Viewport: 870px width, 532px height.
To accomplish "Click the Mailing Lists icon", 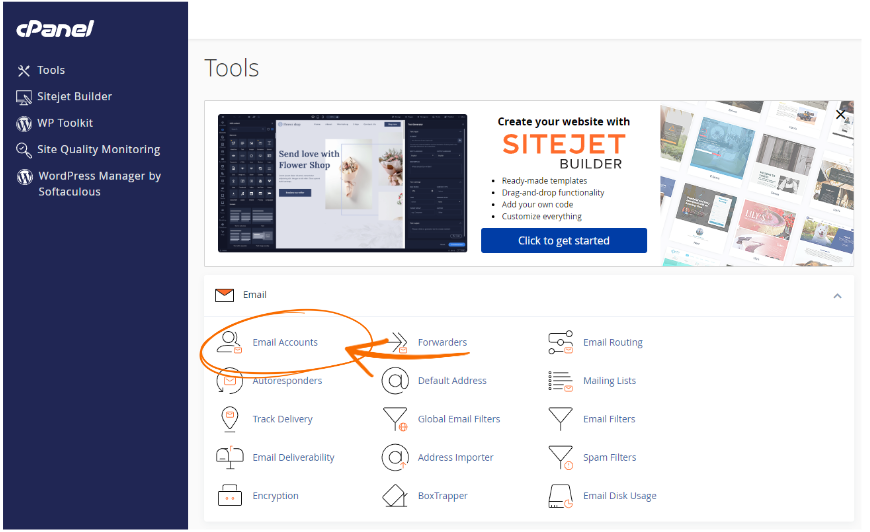I will (x=560, y=381).
